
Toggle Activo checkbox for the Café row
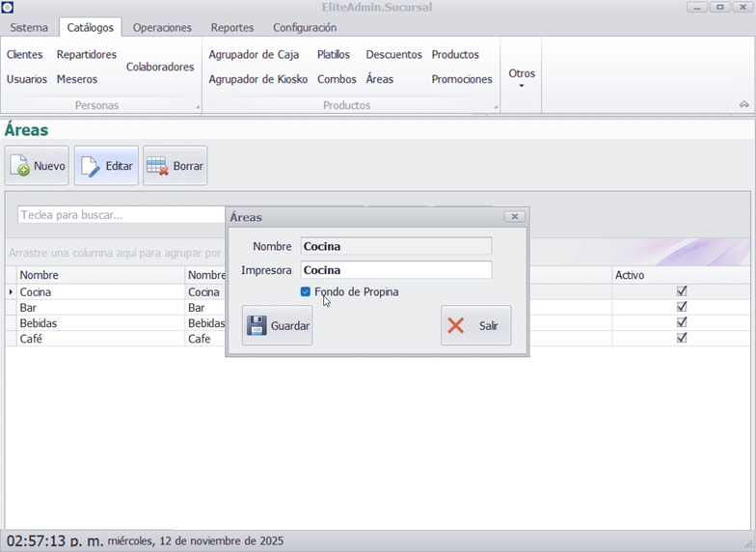pos(682,338)
